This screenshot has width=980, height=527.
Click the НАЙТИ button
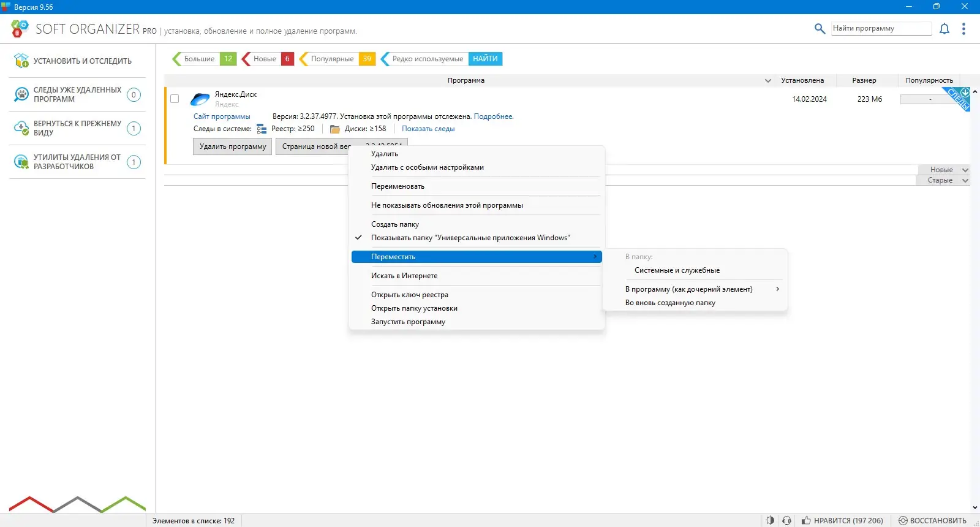[485, 59]
